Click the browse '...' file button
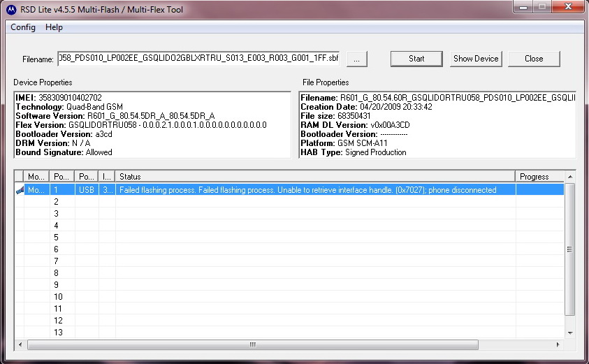589x364 pixels. click(x=357, y=59)
